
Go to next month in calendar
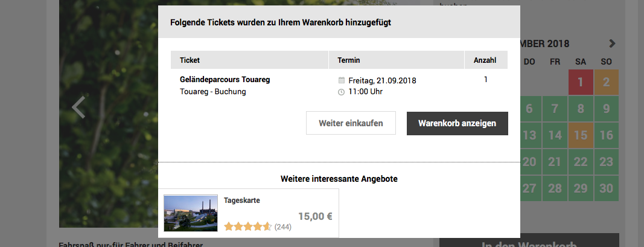[x=613, y=43]
